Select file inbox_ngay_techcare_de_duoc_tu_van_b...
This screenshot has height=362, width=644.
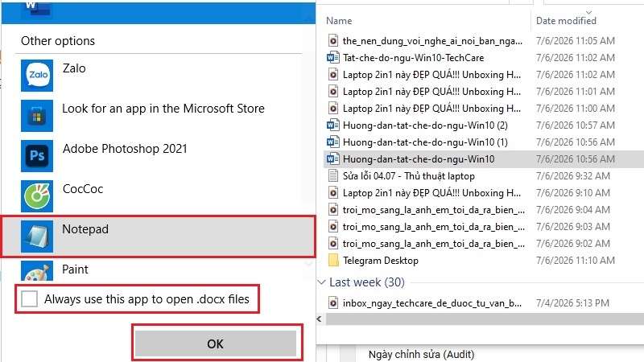pos(432,303)
